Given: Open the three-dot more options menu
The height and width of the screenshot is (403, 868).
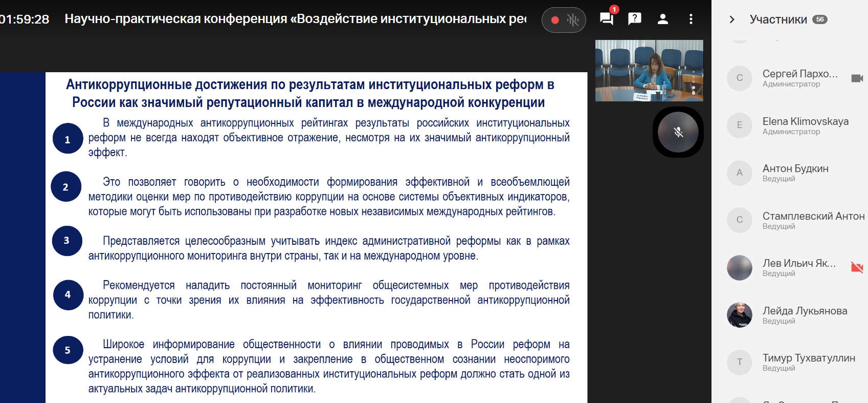Looking at the screenshot, I should (x=691, y=19).
